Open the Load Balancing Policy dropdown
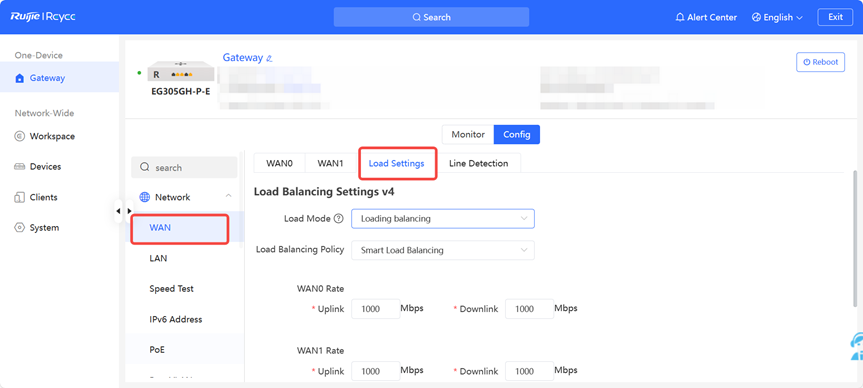The image size is (863, 388). 443,250
